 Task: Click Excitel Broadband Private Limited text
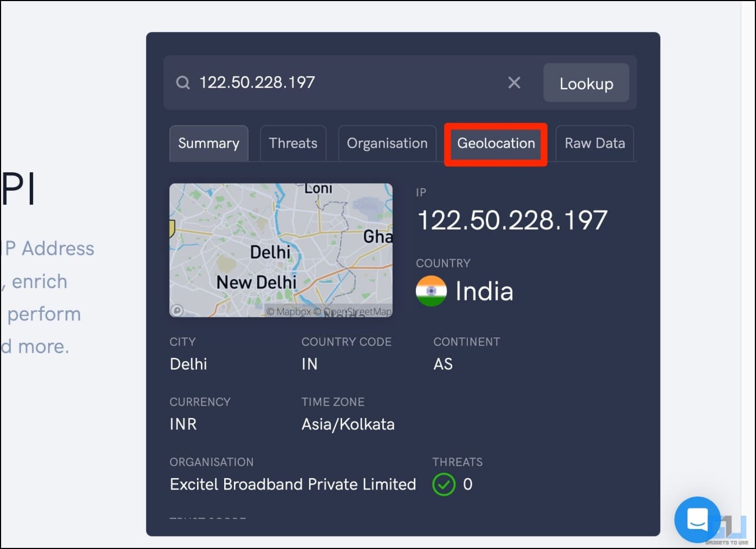pos(293,485)
